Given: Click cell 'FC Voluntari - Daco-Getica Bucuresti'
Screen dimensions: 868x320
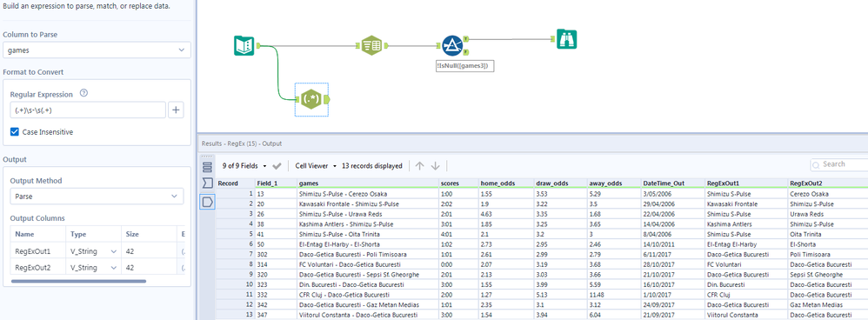Looking at the screenshot, I should pyautogui.click(x=368, y=264).
